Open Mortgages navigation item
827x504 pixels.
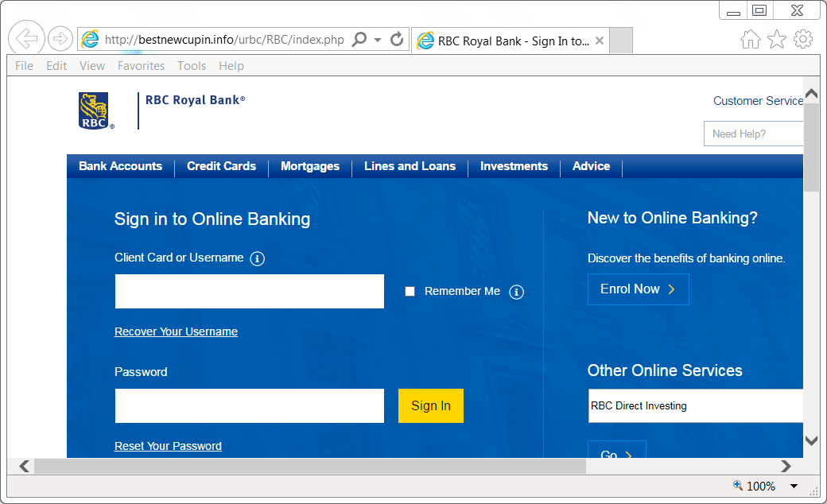tap(310, 166)
